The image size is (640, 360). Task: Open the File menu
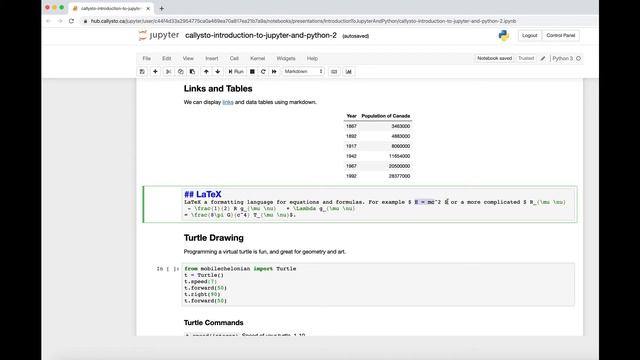coord(147,58)
